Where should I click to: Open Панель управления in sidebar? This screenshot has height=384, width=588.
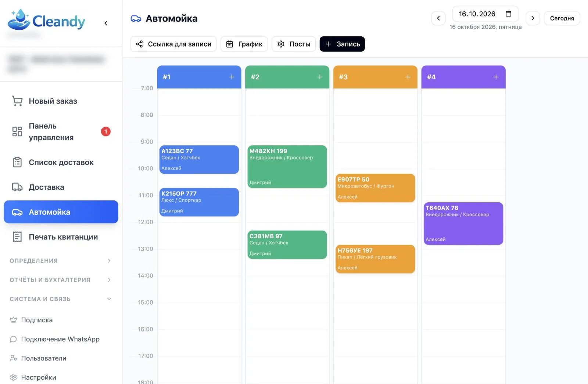[x=61, y=132]
